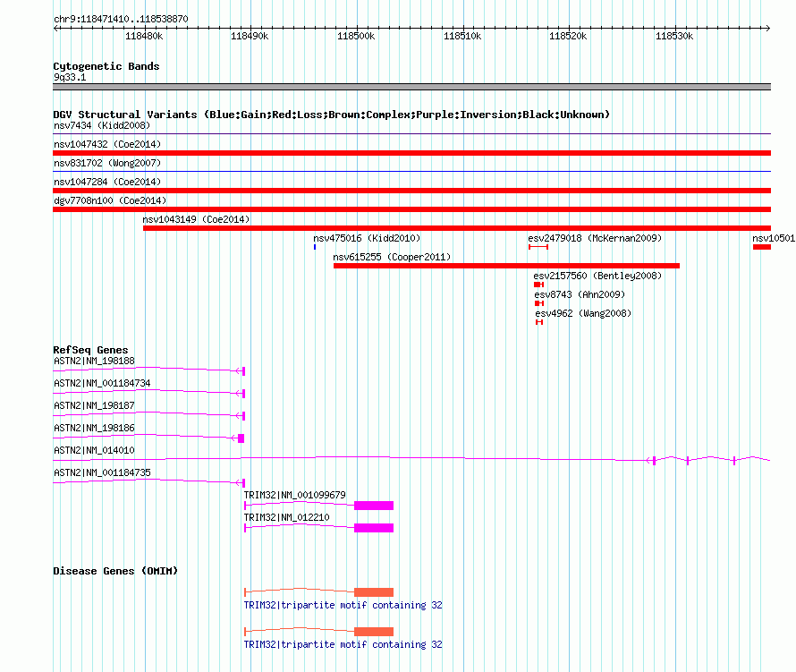796x672 pixels.
Task: Select the esv4962 (Wang2008) variant glyph
Action: click(539, 322)
